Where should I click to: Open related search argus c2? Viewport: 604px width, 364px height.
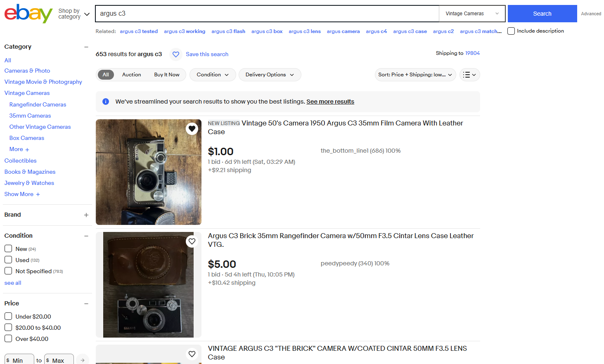tap(443, 31)
